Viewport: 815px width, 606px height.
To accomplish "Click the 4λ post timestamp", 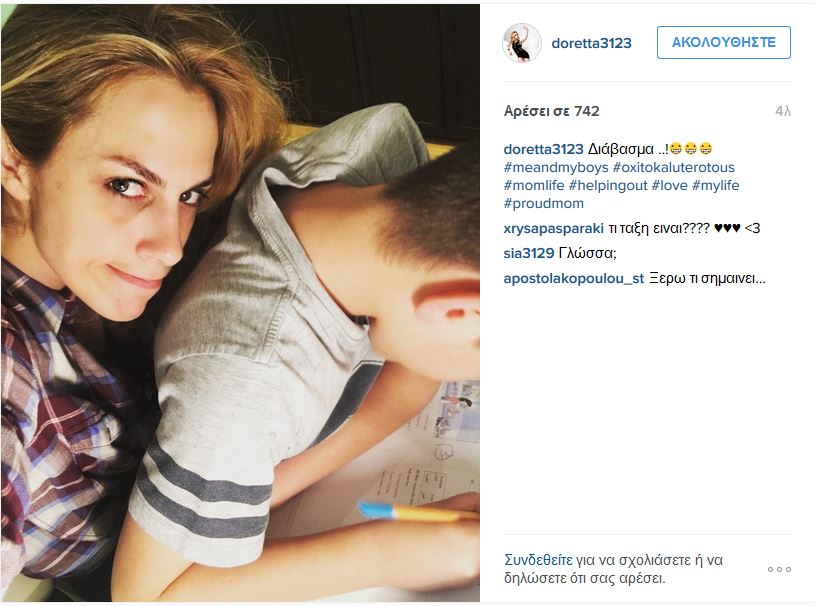I will pyautogui.click(x=783, y=111).
